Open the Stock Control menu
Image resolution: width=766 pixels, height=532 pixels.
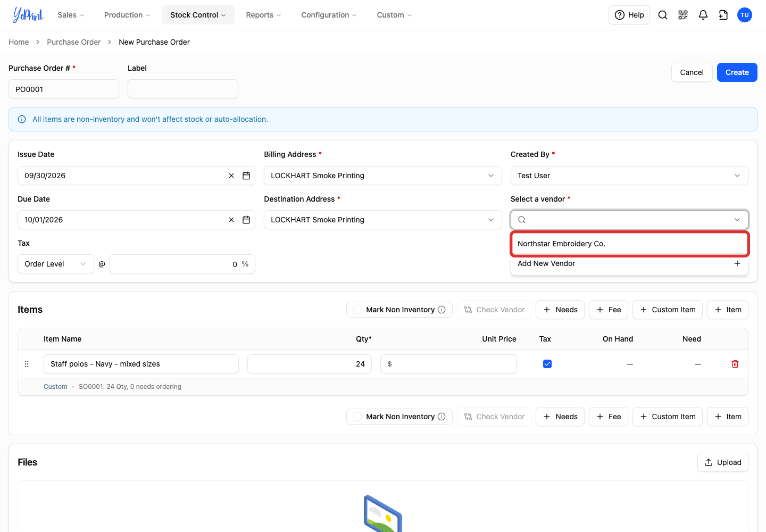pos(198,15)
